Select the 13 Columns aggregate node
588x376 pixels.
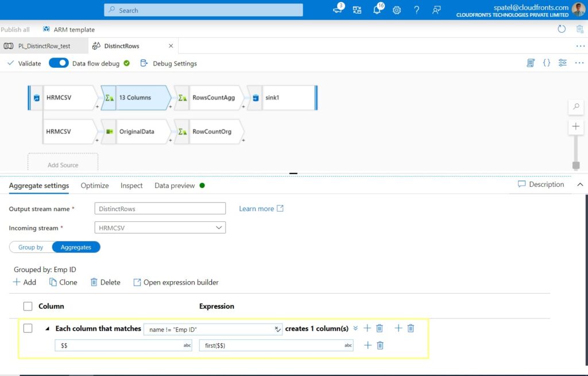[x=136, y=98]
